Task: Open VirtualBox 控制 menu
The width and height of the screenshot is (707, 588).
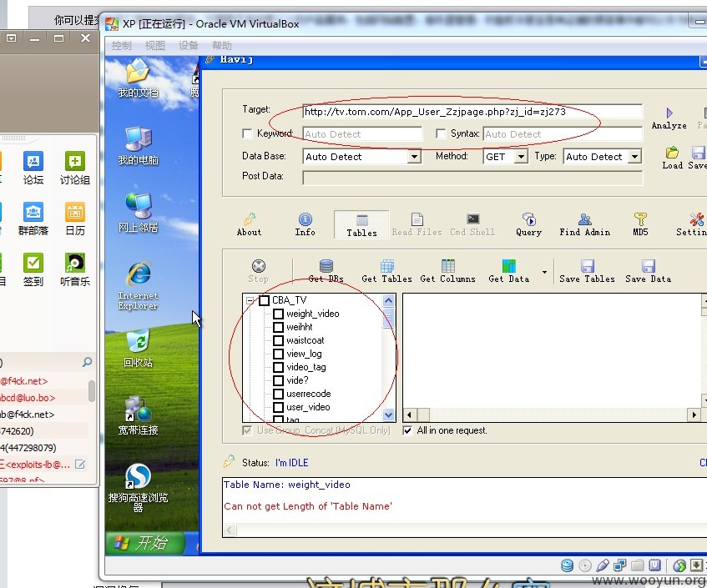Action: [121, 46]
